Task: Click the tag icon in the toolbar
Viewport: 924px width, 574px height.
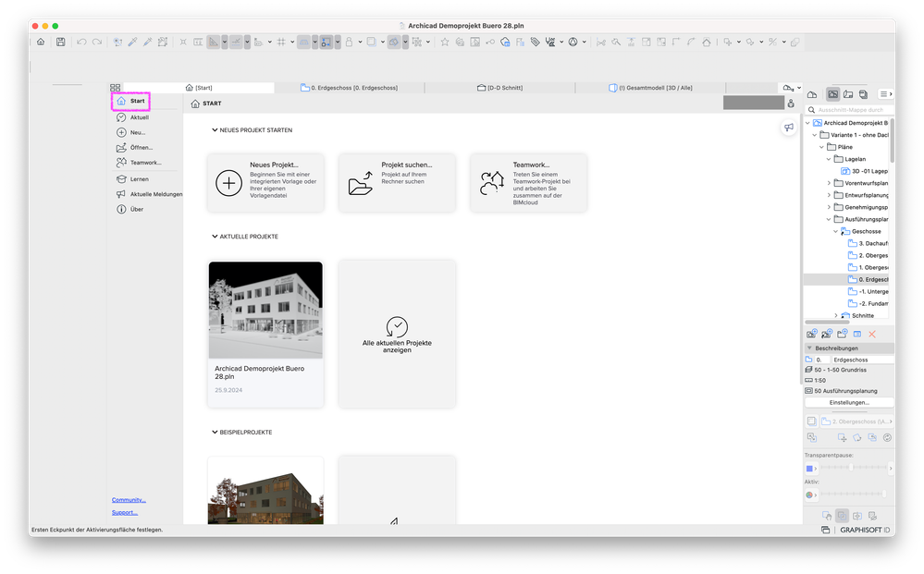Action: 536,42
